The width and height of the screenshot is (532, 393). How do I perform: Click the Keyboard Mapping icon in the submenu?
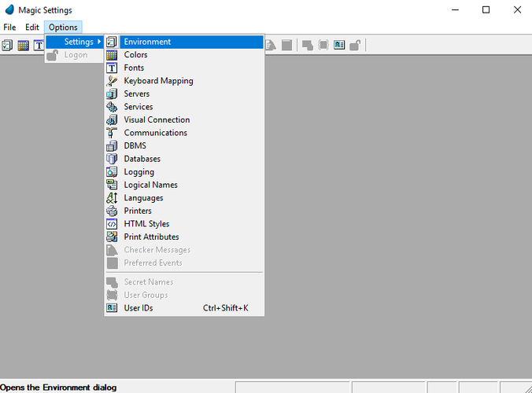[112, 81]
